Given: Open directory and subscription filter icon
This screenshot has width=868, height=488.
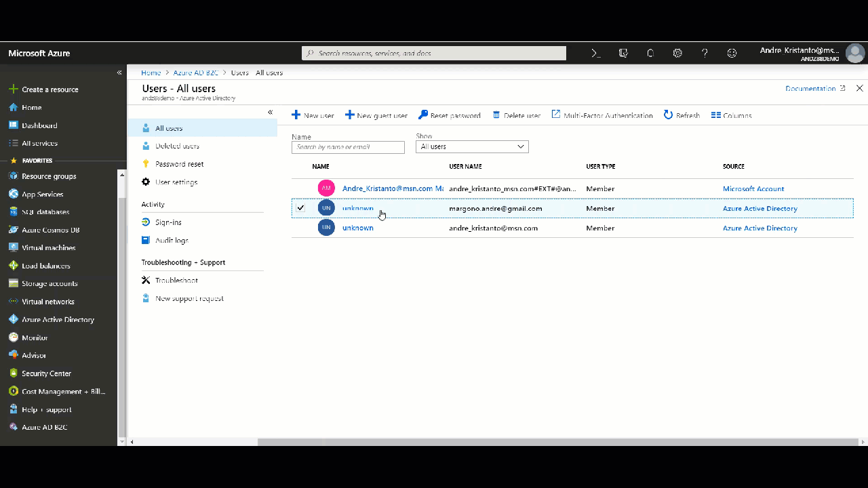Looking at the screenshot, I should coord(623,53).
